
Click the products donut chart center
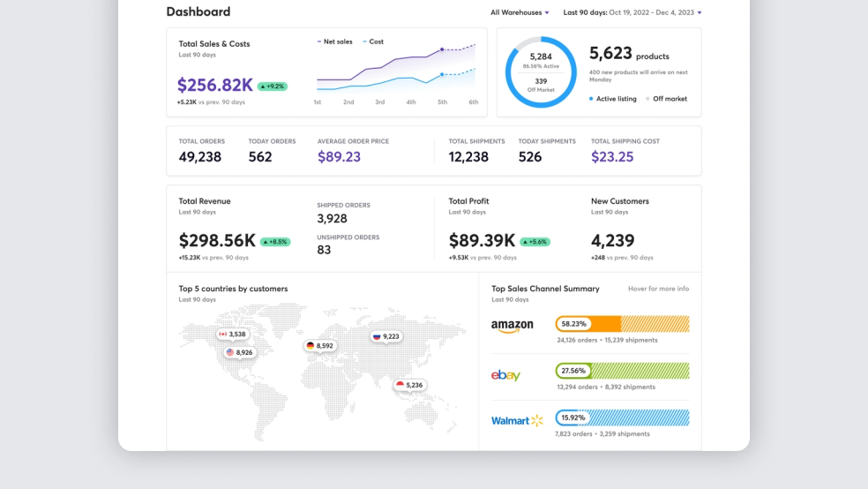[541, 72]
